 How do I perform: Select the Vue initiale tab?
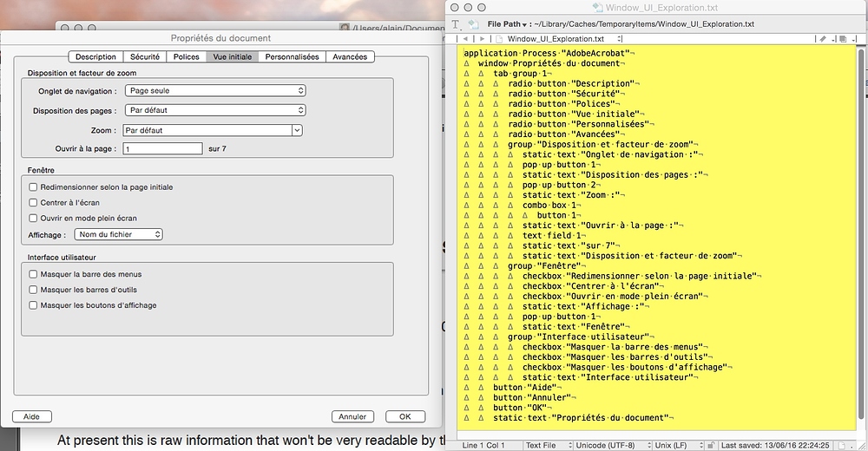(x=233, y=56)
